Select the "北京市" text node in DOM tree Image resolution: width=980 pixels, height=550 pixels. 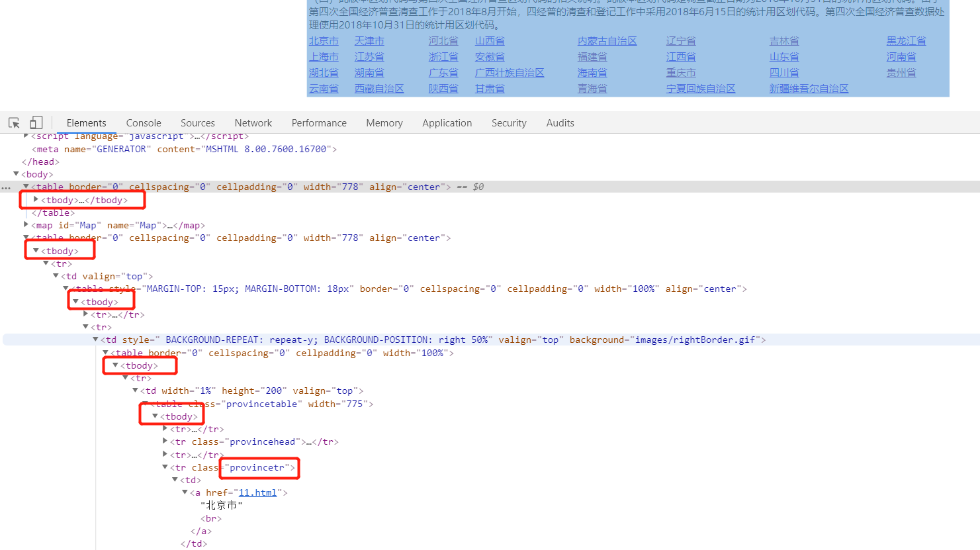(222, 506)
